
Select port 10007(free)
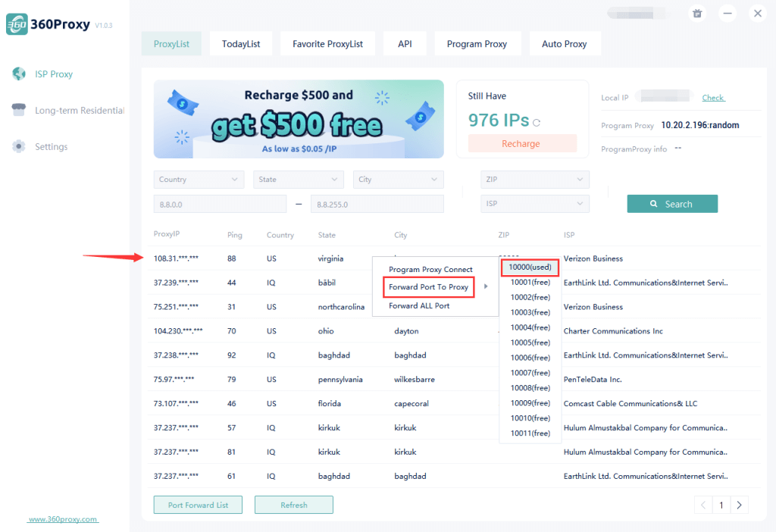(530, 373)
